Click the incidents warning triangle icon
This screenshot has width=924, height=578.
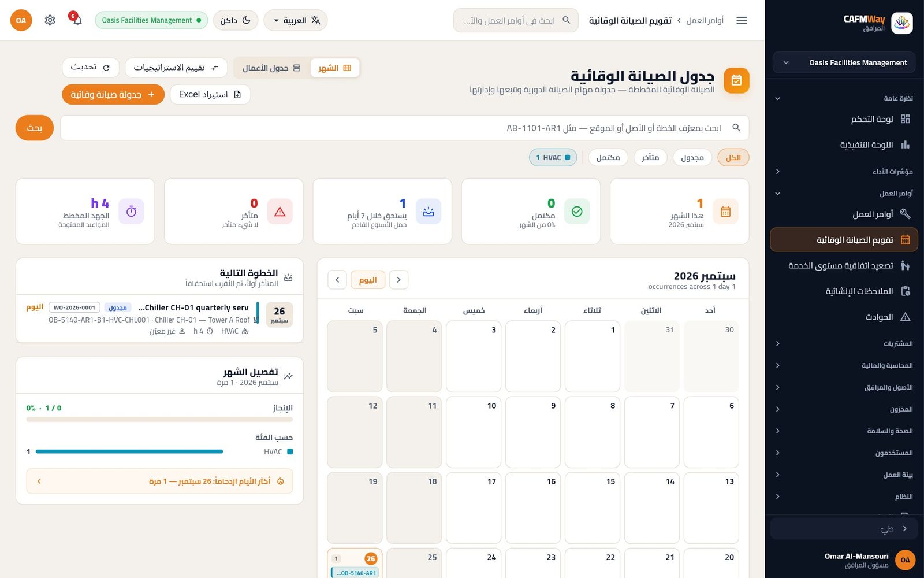(905, 317)
